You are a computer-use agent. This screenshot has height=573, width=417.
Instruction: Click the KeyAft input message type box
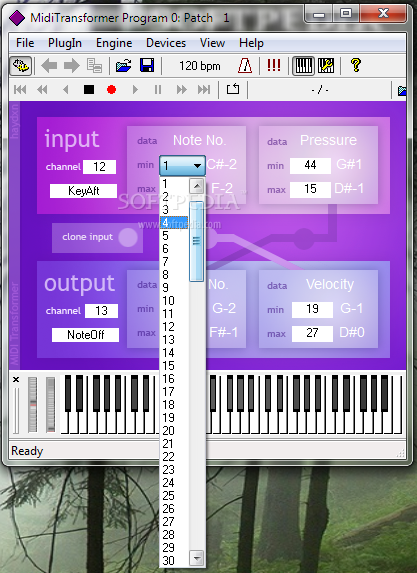[x=83, y=191]
